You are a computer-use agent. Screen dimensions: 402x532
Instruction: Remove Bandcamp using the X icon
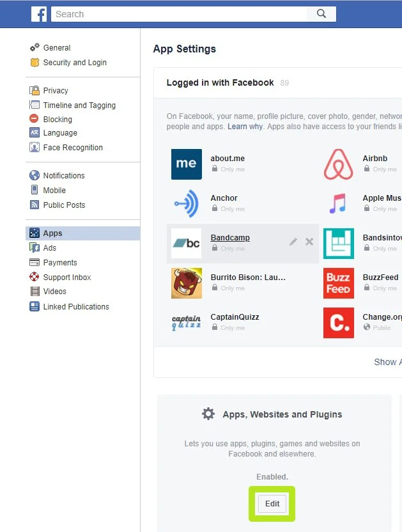(x=309, y=242)
